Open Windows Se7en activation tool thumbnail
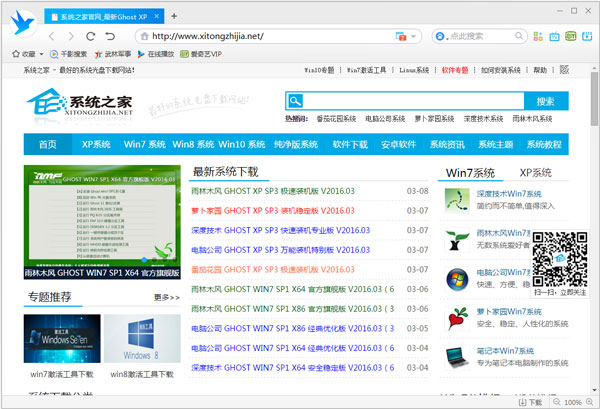600x409 pixels. click(62, 339)
